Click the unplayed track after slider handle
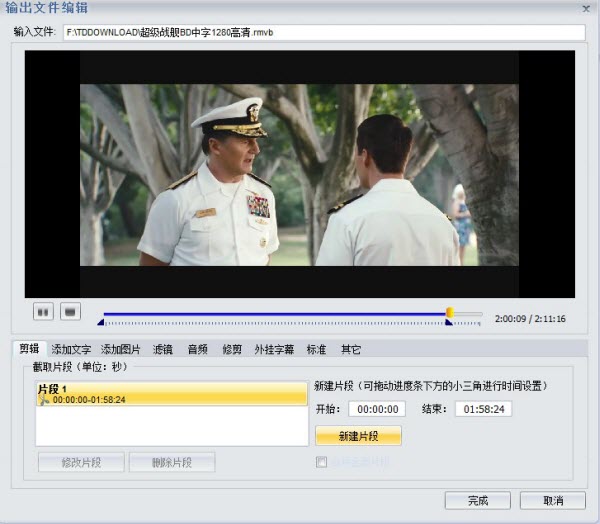This screenshot has width=600, height=524. pos(468,314)
